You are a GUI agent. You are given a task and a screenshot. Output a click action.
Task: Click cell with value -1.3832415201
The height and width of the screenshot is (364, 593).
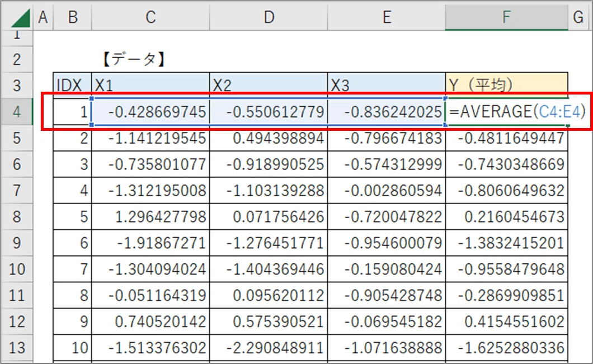pos(506,243)
